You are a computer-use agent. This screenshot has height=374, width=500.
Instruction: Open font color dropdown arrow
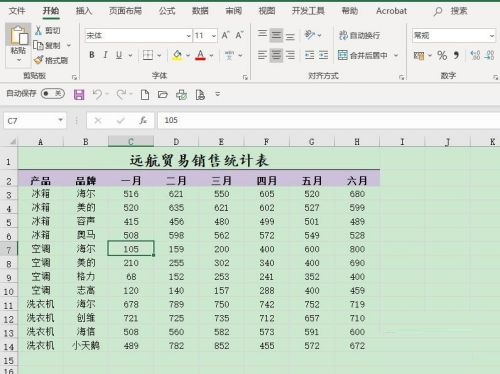(211, 55)
